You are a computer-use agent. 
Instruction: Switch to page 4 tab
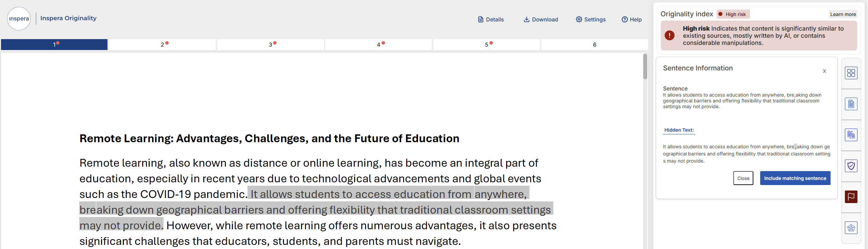click(x=378, y=45)
